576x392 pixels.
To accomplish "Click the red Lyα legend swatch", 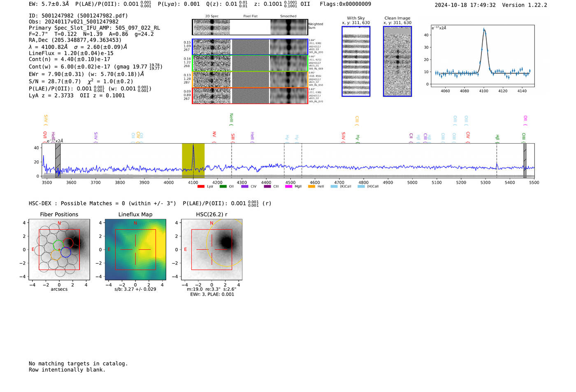I will [201, 187].
